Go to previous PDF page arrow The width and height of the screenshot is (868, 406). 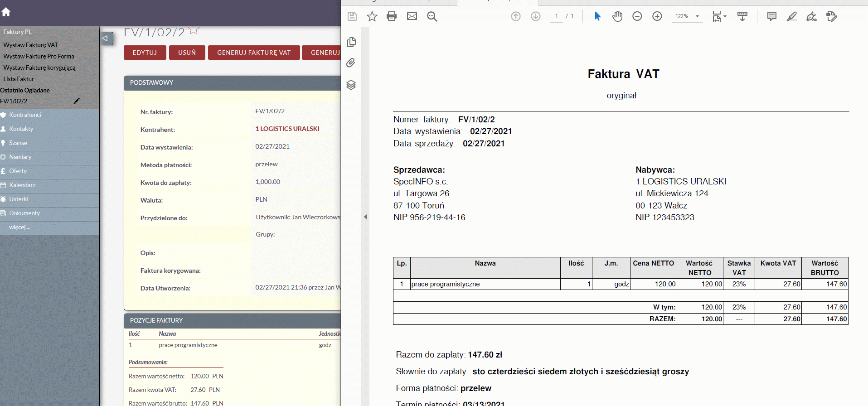516,16
